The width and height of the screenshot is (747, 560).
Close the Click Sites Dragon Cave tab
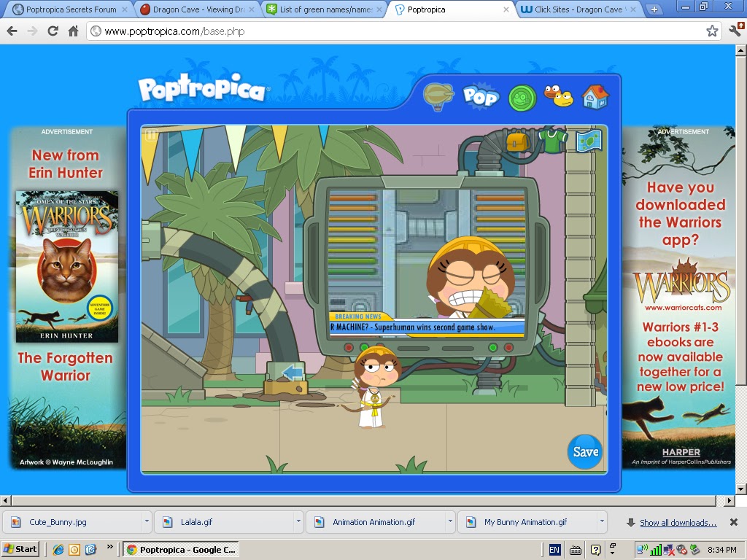click(x=634, y=9)
